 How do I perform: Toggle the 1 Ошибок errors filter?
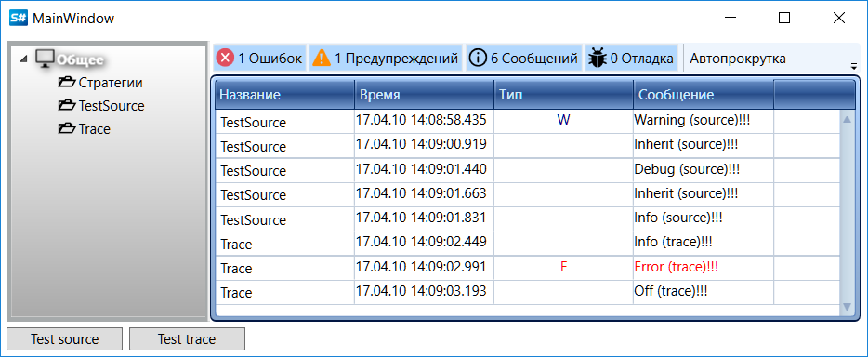click(x=259, y=58)
